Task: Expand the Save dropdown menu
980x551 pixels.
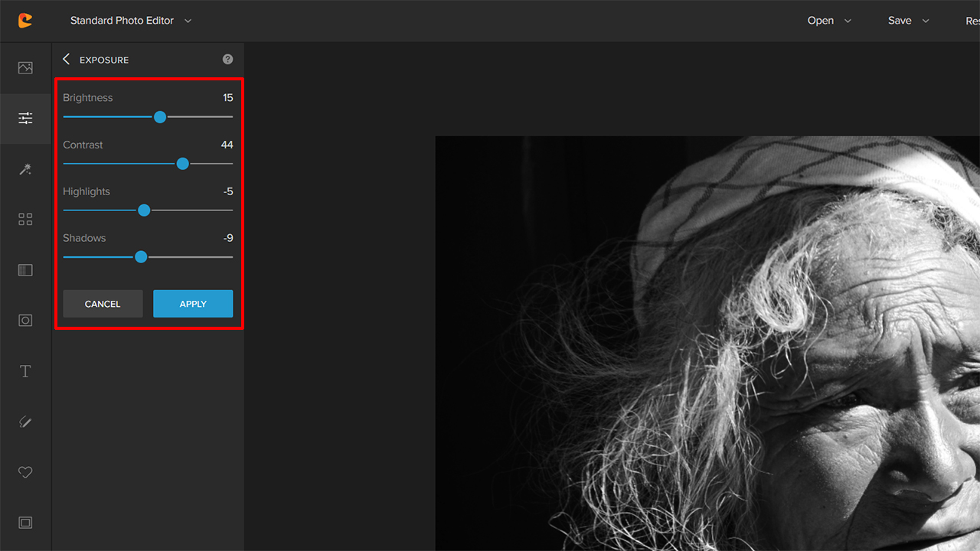Action: (908, 21)
